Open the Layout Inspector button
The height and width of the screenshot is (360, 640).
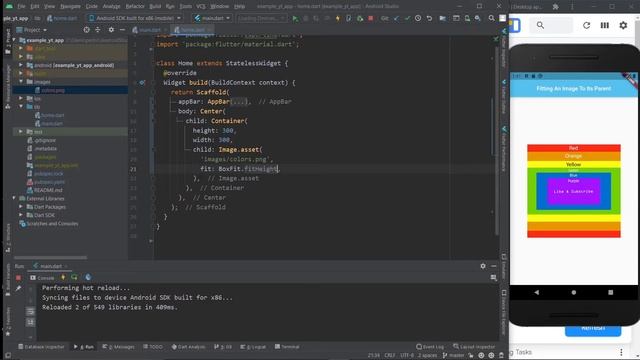pos(474,347)
